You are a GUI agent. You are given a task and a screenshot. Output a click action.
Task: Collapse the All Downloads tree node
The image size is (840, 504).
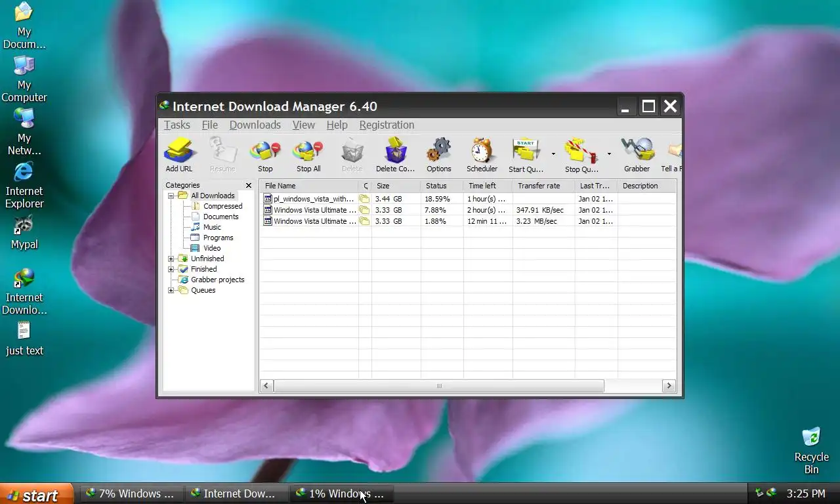coord(171,196)
